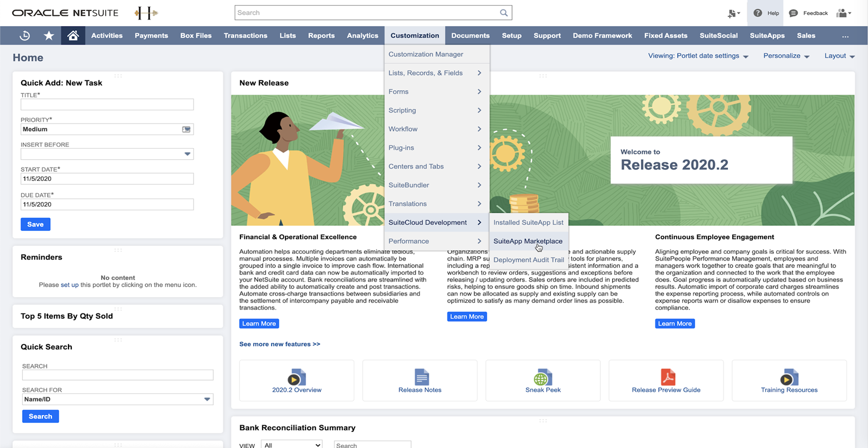Image resolution: width=868 pixels, height=448 pixels.
Task: Click the Title input field
Action: click(107, 105)
